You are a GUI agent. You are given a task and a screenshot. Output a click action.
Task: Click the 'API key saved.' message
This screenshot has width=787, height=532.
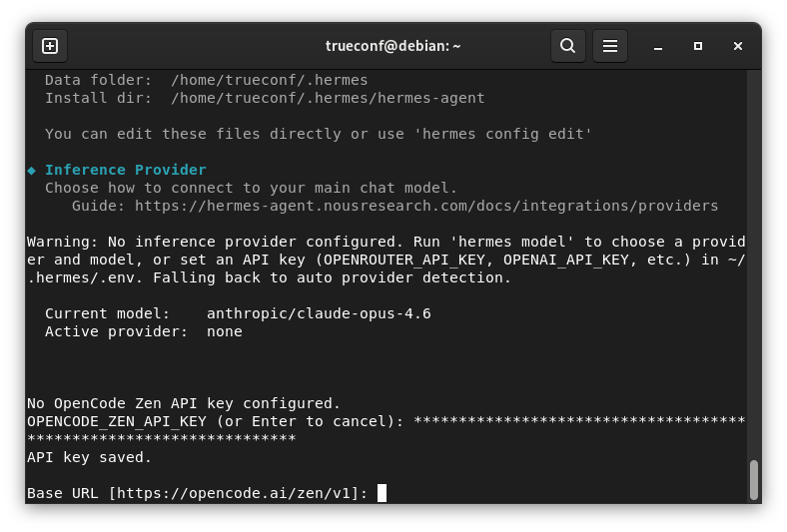tap(89, 458)
